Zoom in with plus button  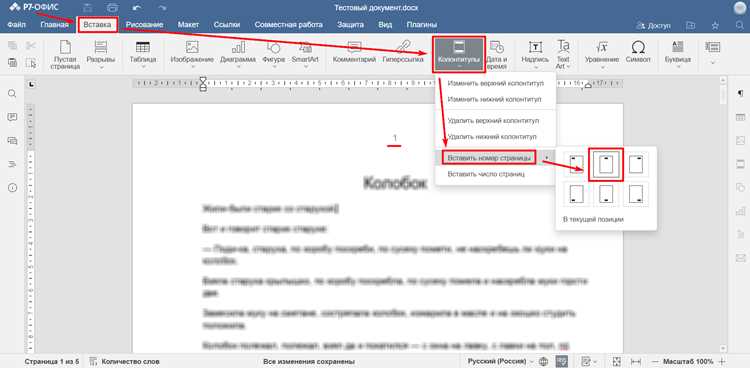tap(722, 361)
